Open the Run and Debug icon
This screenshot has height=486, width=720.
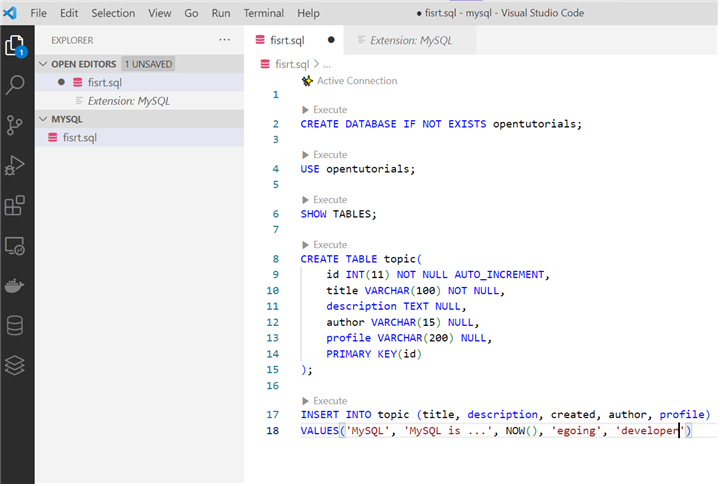point(15,165)
